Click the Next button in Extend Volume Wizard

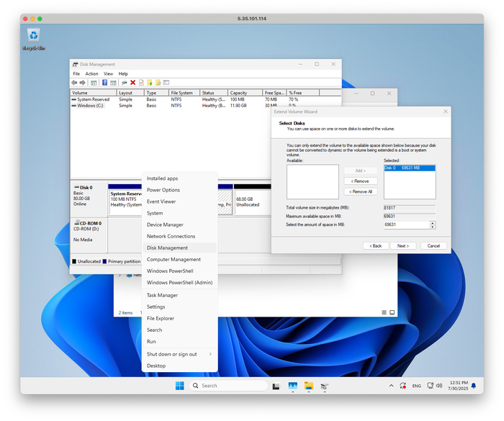[402, 246]
